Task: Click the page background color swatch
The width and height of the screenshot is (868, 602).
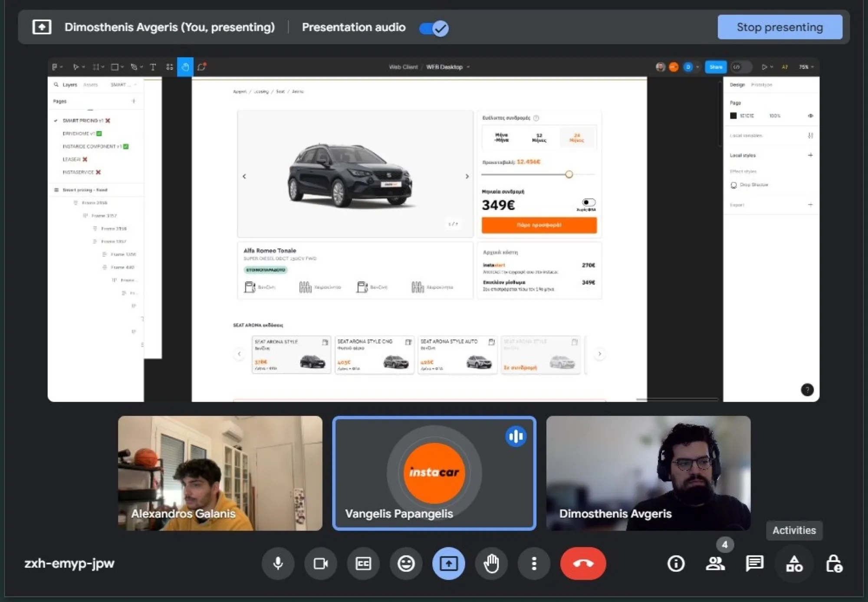Action: click(733, 116)
